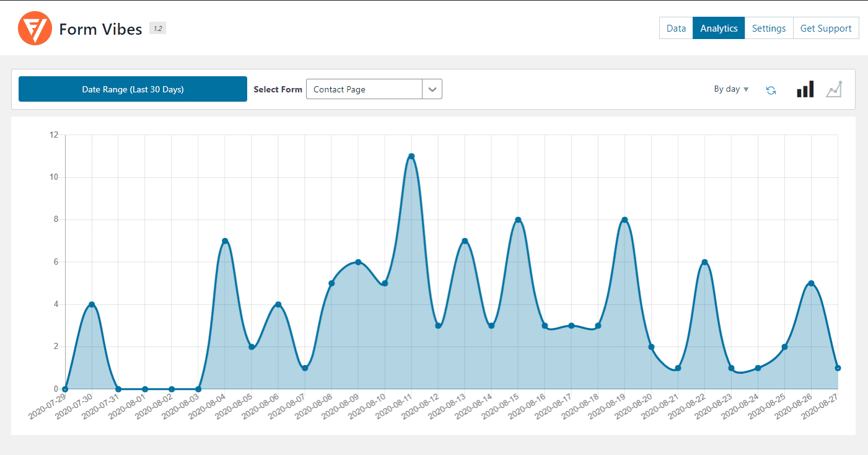Expand the Select Form chevron arrow

coord(432,89)
